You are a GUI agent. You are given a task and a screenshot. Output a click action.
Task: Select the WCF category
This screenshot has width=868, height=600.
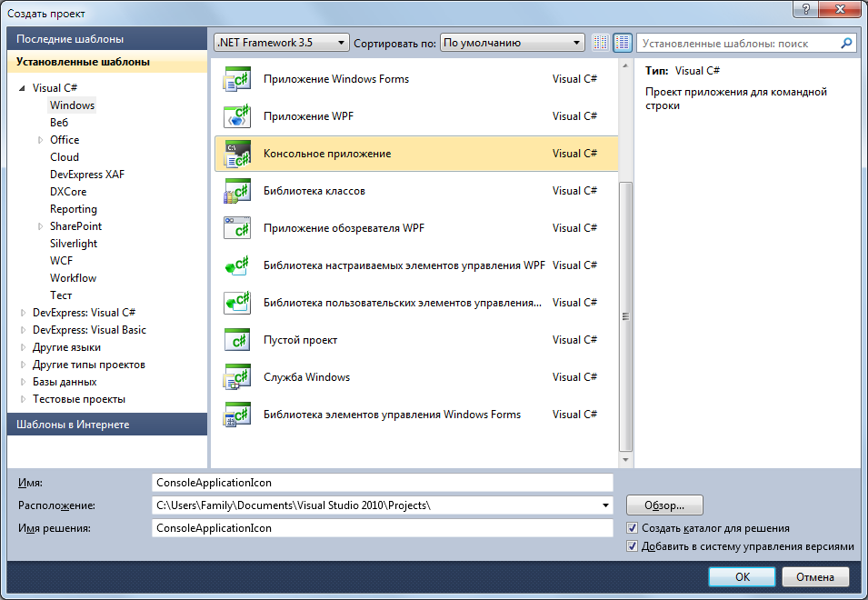tap(61, 261)
